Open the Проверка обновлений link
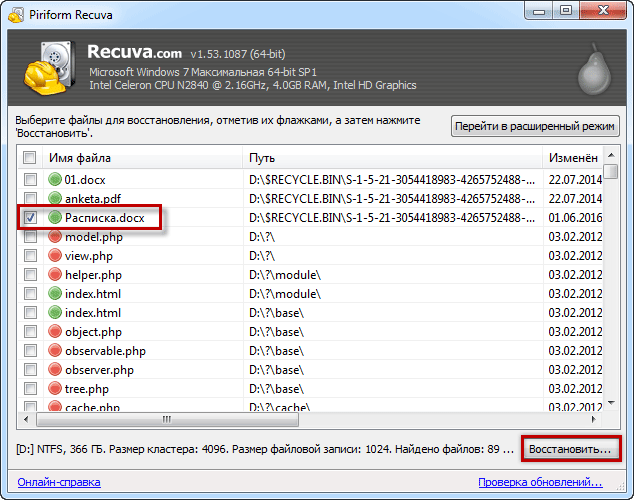This screenshot has height=500, width=634. 547,482
